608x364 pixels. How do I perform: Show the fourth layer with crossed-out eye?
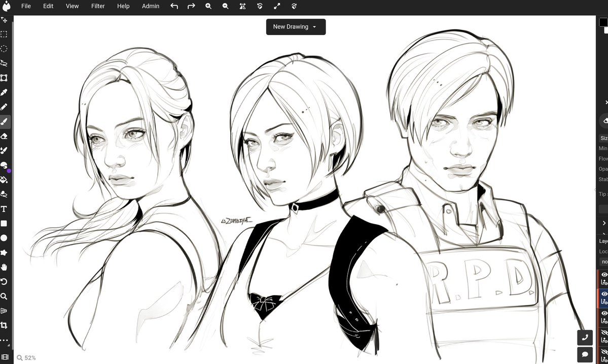604,333
